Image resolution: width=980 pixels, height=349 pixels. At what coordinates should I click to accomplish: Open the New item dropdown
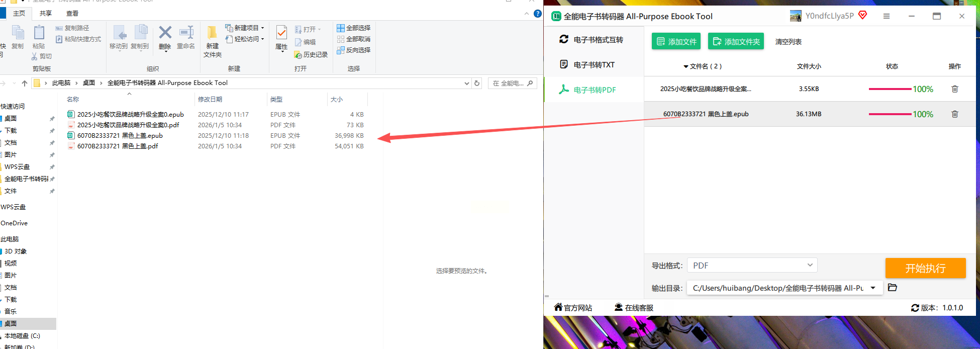(x=245, y=28)
